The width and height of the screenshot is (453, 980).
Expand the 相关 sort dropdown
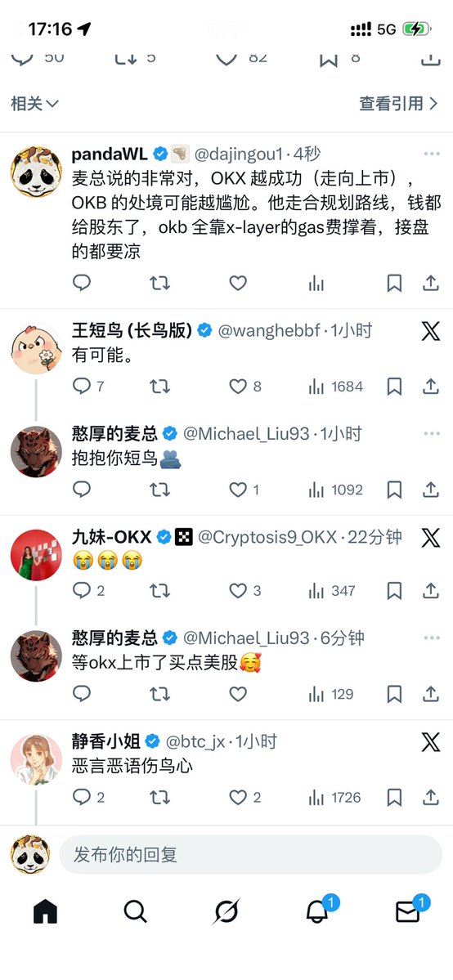point(35,104)
